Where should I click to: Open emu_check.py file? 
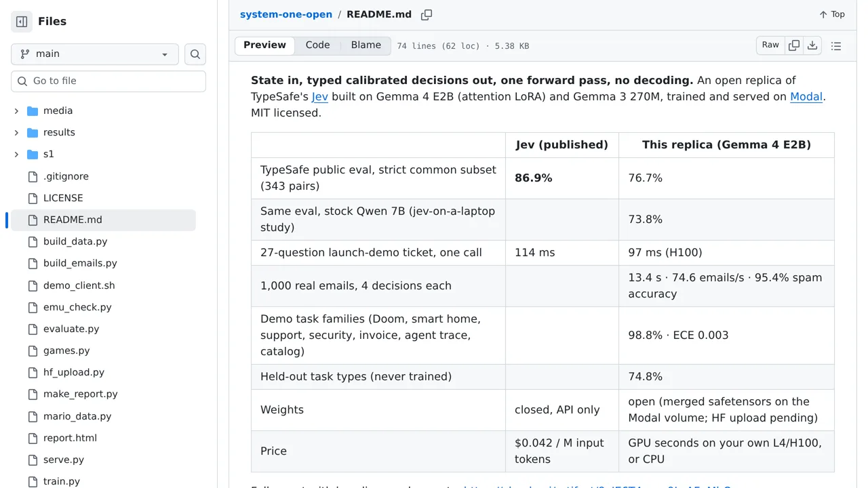pos(77,307)
